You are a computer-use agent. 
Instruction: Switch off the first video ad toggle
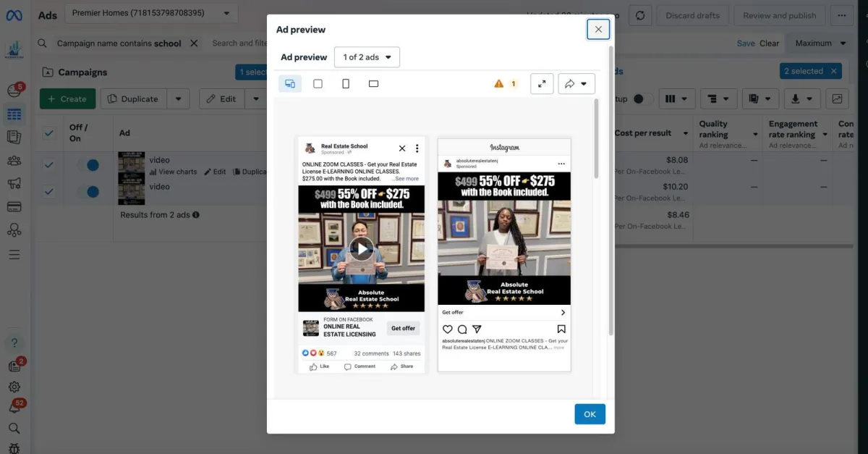tap(88, 165)
